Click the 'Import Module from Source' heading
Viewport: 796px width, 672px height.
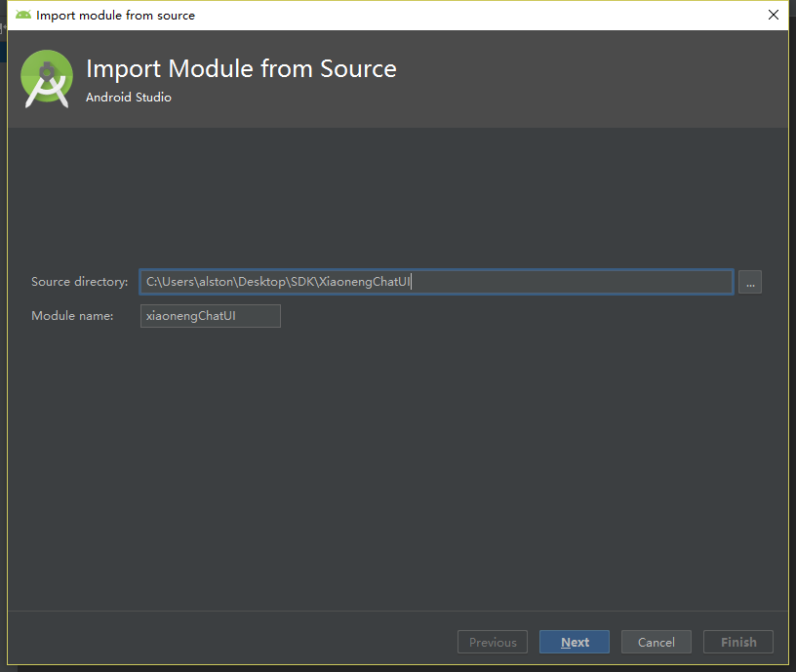(241, 69)
